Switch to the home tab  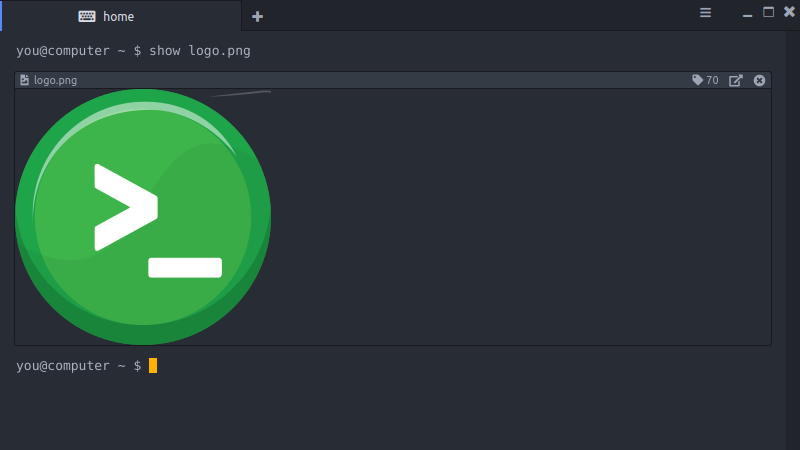click(x=121, y=16)
